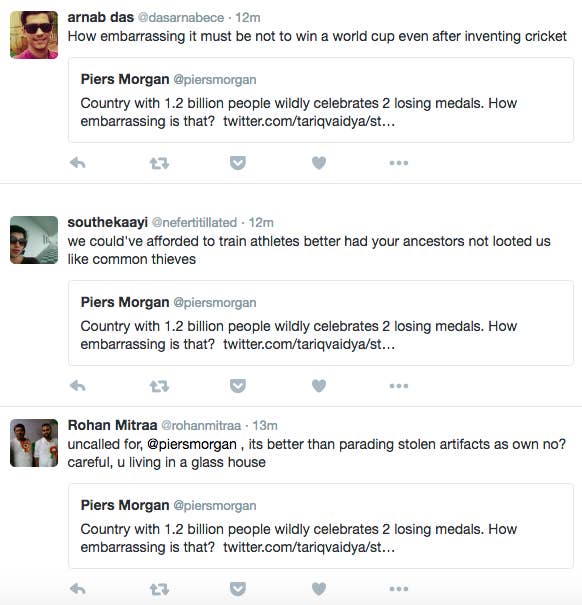Open the twitter.com/tariqvaidya link in first quoted tweet

tap(309, 121)
